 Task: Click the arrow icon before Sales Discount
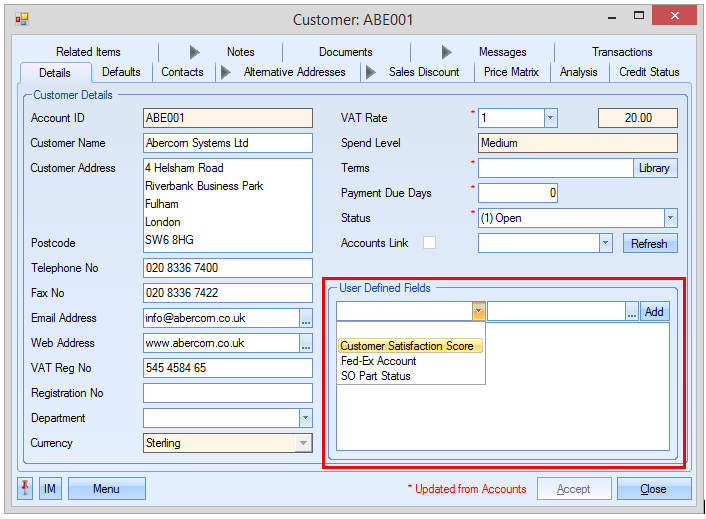370,72
